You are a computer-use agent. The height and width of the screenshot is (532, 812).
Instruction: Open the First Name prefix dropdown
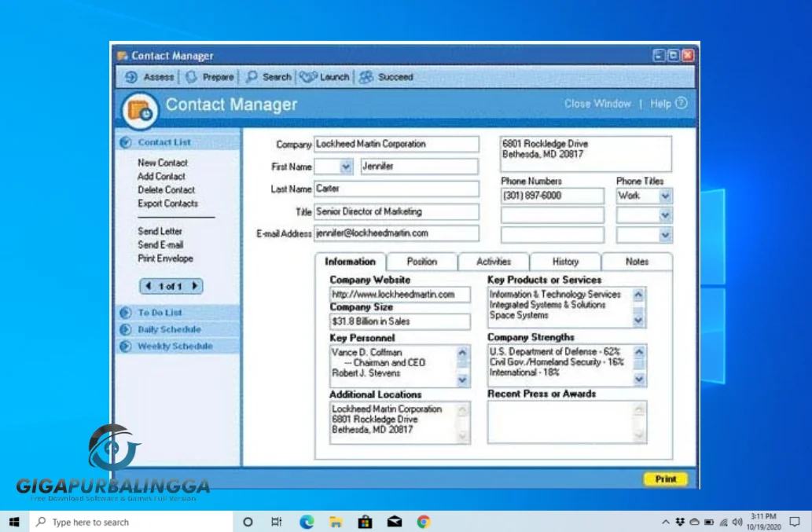(346, 167)
